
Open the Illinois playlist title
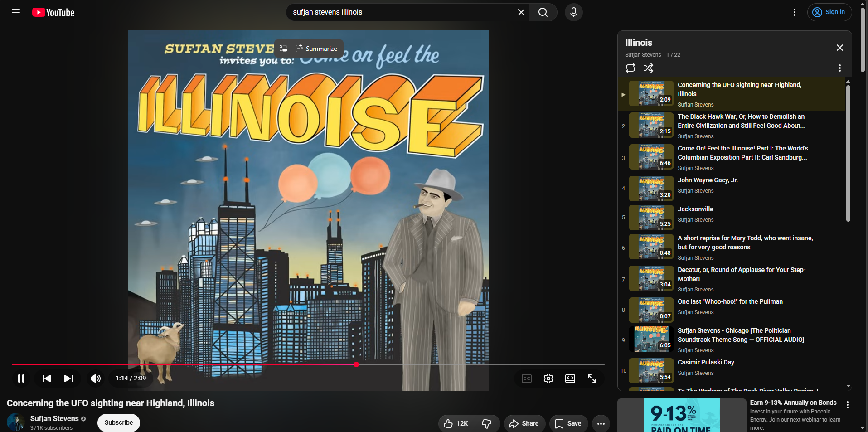(638, 43)
